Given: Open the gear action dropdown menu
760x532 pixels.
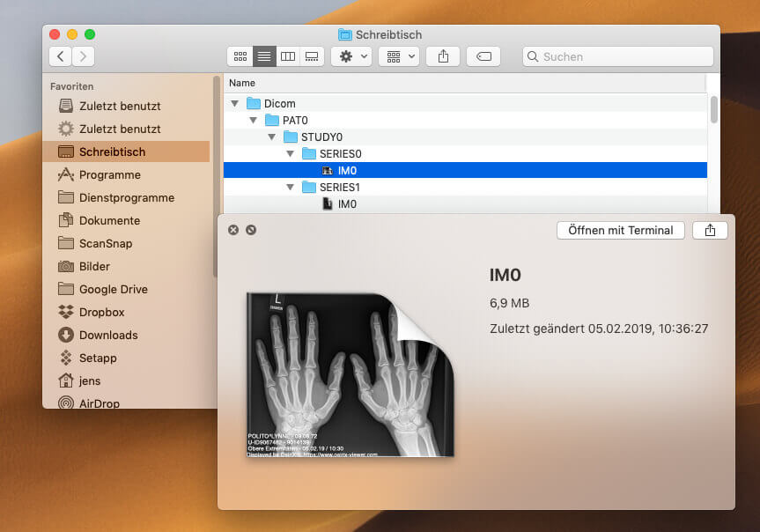Looking at the screenshot, I should [x=350, y=56].
